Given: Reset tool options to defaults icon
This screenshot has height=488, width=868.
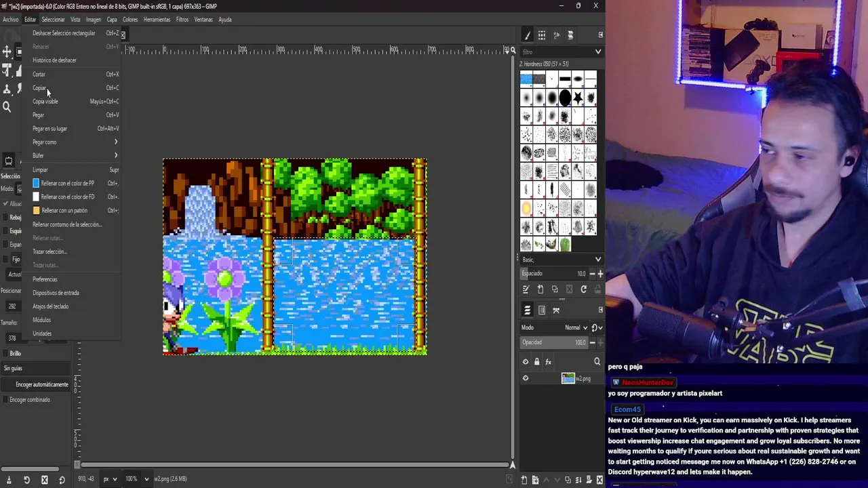Looking at the screenshot, I should point(62,480).
